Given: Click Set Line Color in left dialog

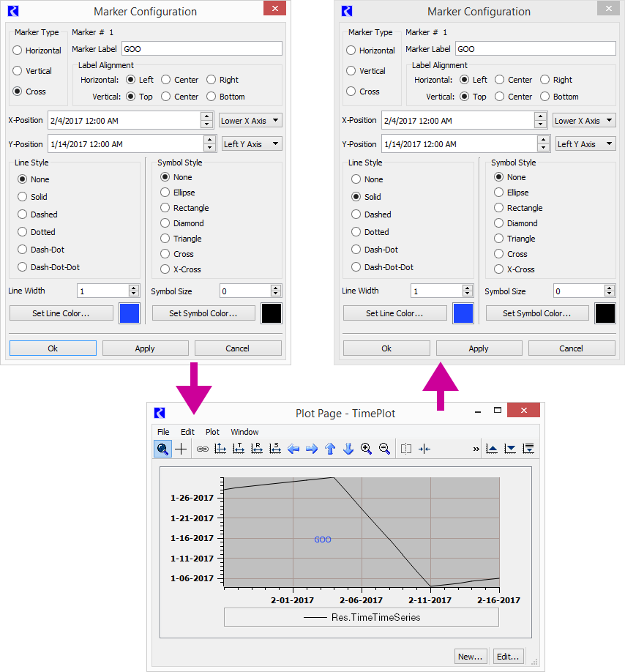Looking at the screenshot, I should [x=61, y=313].
